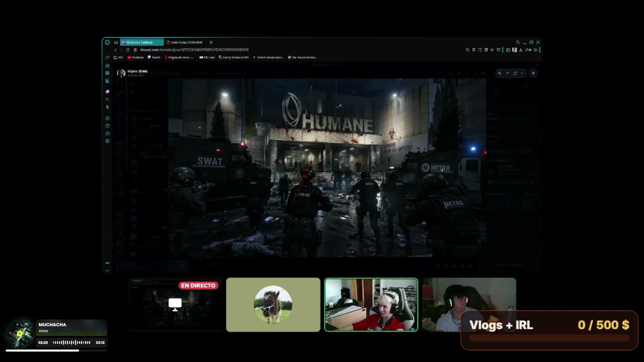Switch to the Discord browser tab
The height and width of the screenshot is (362, 644).
pos(141,42)
